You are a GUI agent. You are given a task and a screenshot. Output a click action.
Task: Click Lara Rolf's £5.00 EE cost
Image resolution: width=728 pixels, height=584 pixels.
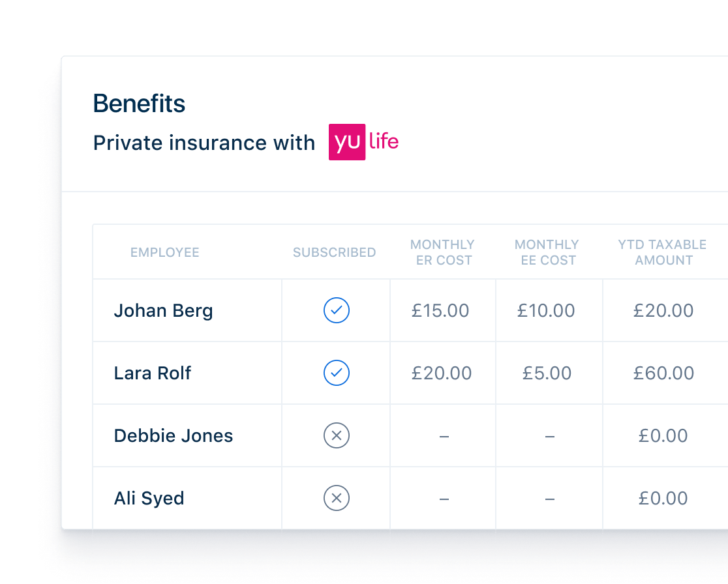pyautogui.click(x=547, y=373)
